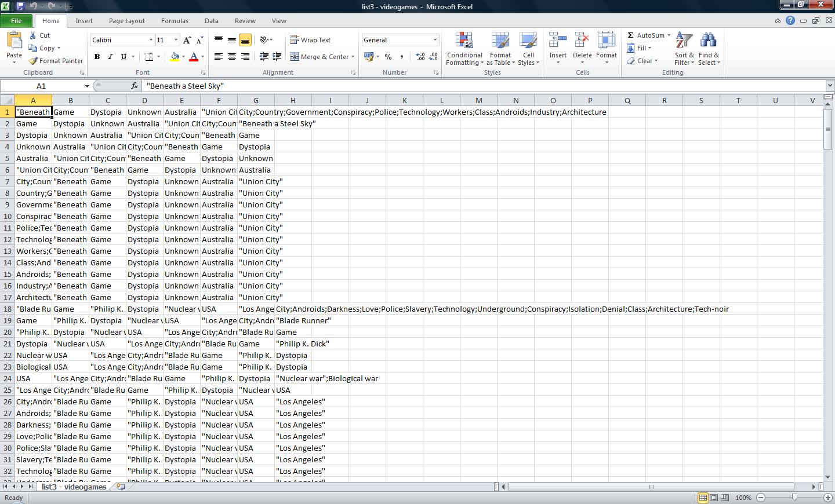Image resolution: width=835 pixels, height=504 pixels.
Task: Open Cell Styles gallery
Action: 528,49
